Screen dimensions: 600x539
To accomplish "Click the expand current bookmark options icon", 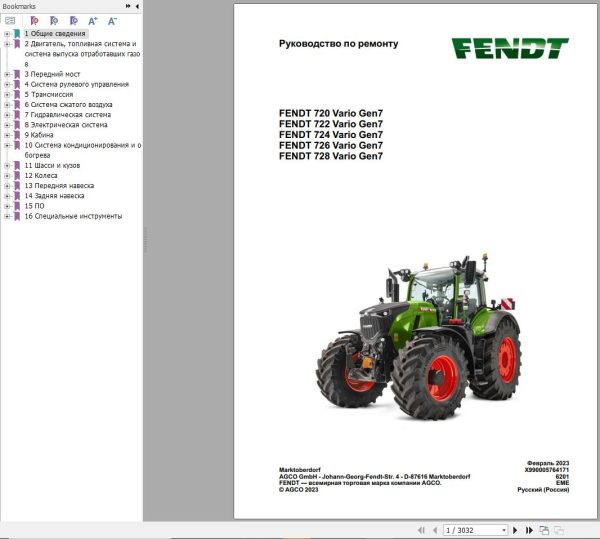I will (x=10, y=21).
